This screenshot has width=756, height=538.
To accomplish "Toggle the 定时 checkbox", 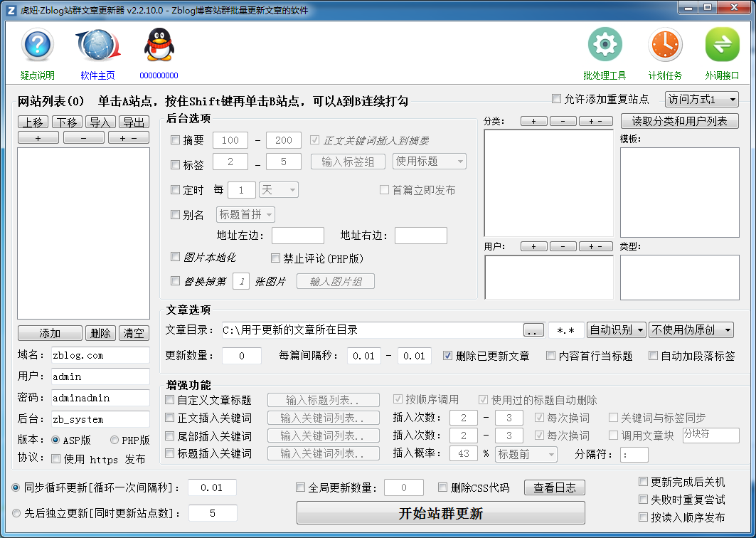I will (x=176, y=189).
